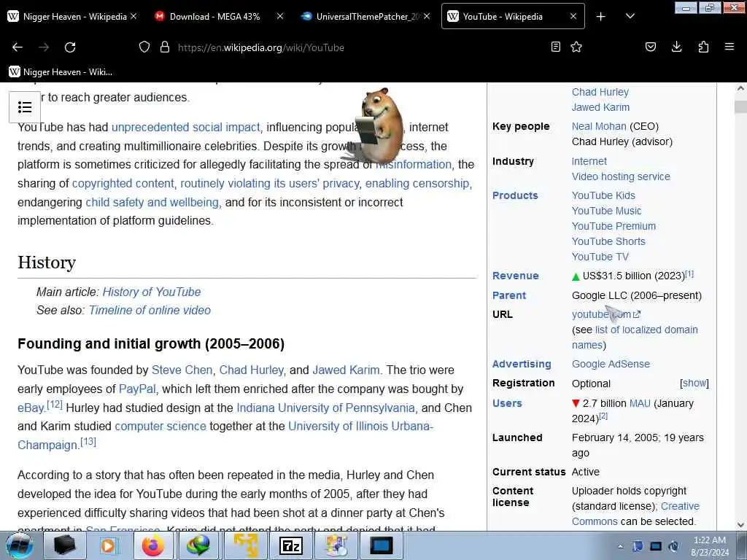Click the page scrollbar down arrow
The height and width of the screenshot is (560, 747).
[740, 525]
